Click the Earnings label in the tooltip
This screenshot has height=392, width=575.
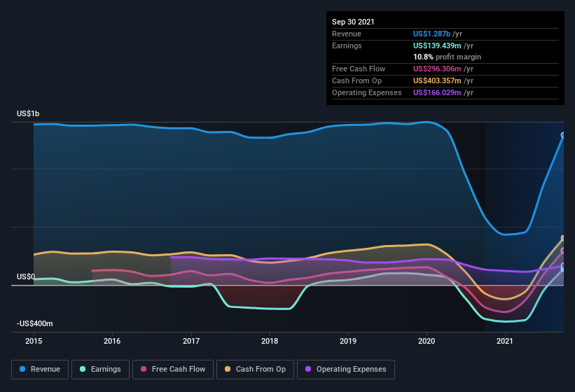point(347,45)
